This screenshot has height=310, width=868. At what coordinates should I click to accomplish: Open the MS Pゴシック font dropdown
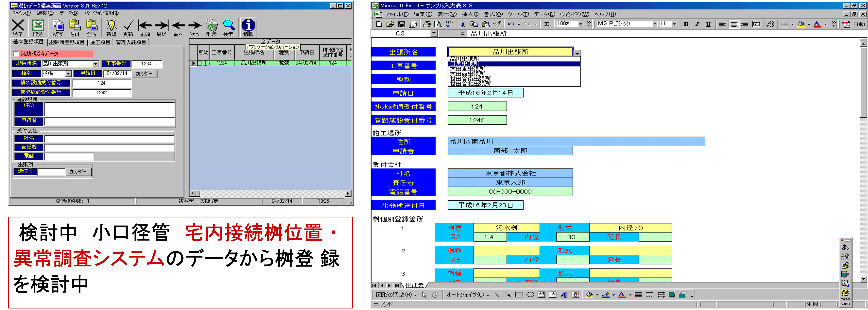coord(655,24)
